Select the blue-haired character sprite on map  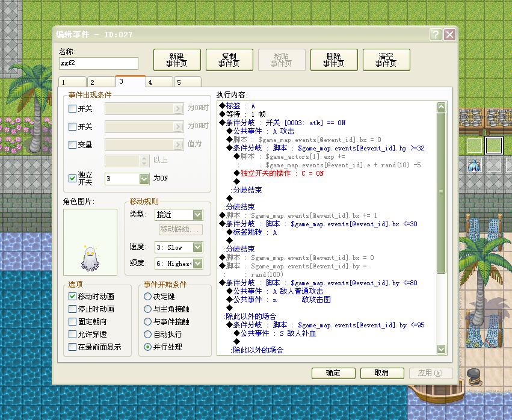(474, 165)
